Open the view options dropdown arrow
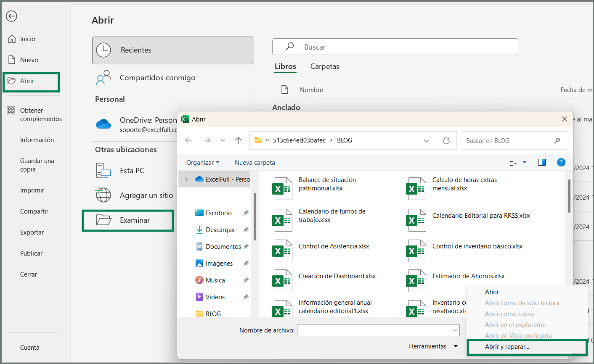Image resolution: width=594 pixels, height=364 pixels. 524,162
